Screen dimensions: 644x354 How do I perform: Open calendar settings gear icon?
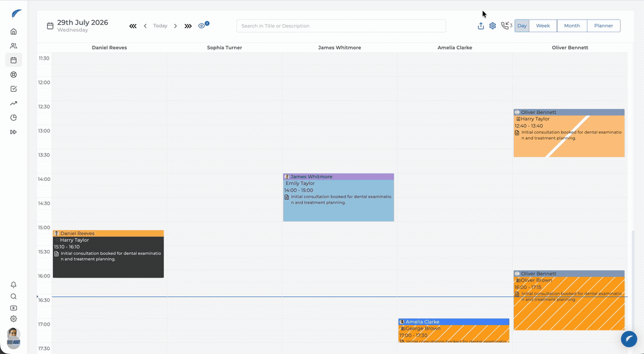tap(492, 26)
